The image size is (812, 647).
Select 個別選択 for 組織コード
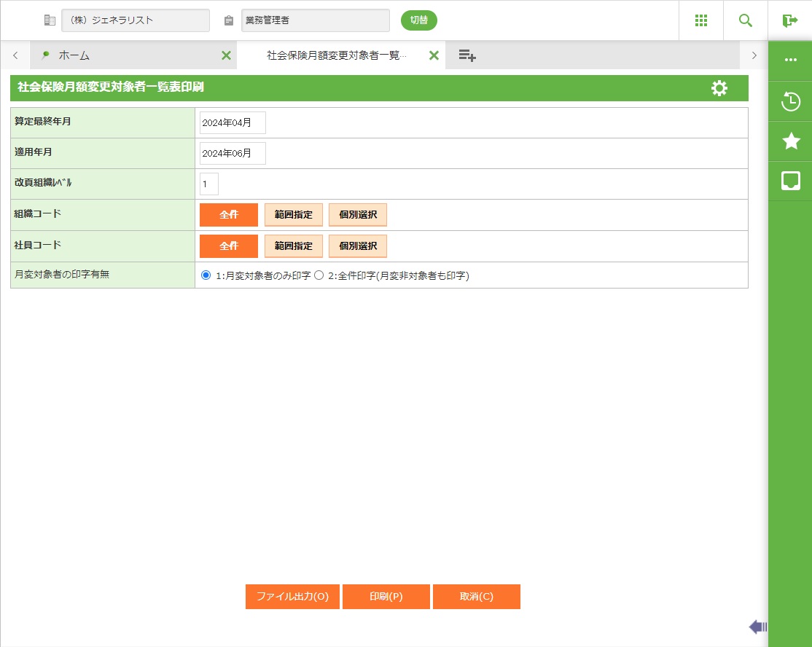tap(358, 215)
